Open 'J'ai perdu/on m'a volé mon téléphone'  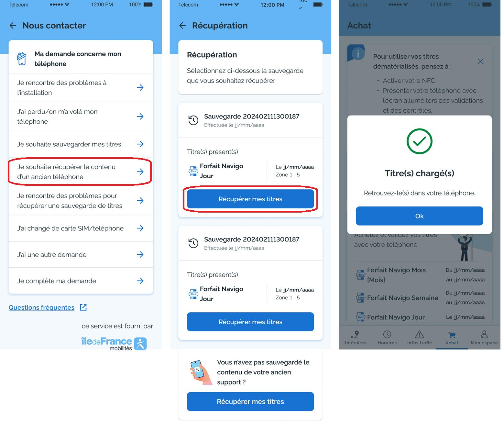[x=81, y=116]
